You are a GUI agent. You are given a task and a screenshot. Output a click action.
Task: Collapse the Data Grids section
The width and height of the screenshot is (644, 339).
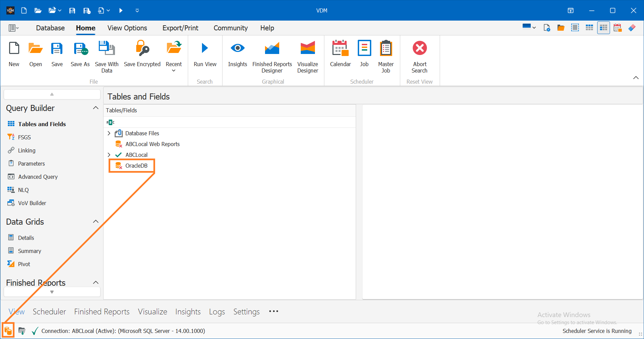click(96, 222)
